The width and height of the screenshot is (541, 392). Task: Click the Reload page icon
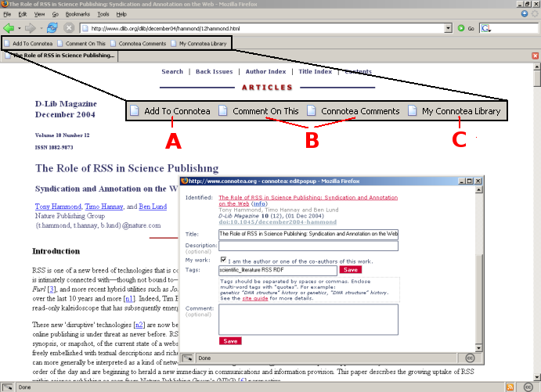click(52, 28)
